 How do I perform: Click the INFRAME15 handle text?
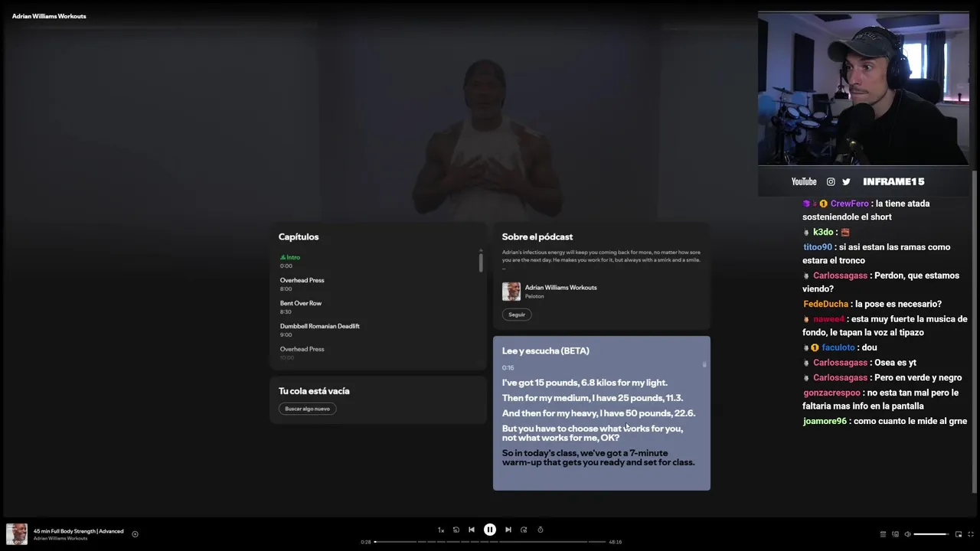click(x=893, y=182)
